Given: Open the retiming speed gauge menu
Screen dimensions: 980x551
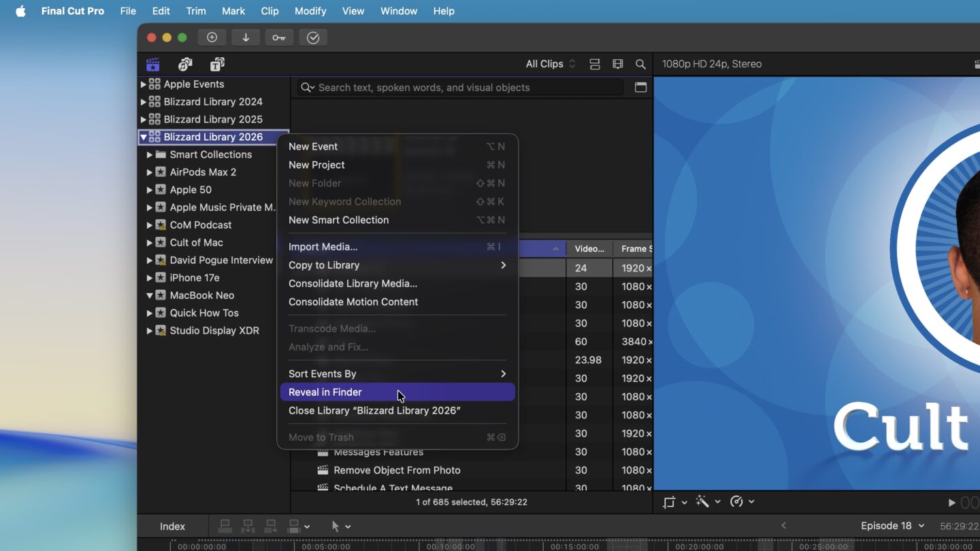Looking at the screenshot, I should click(742, 502).
